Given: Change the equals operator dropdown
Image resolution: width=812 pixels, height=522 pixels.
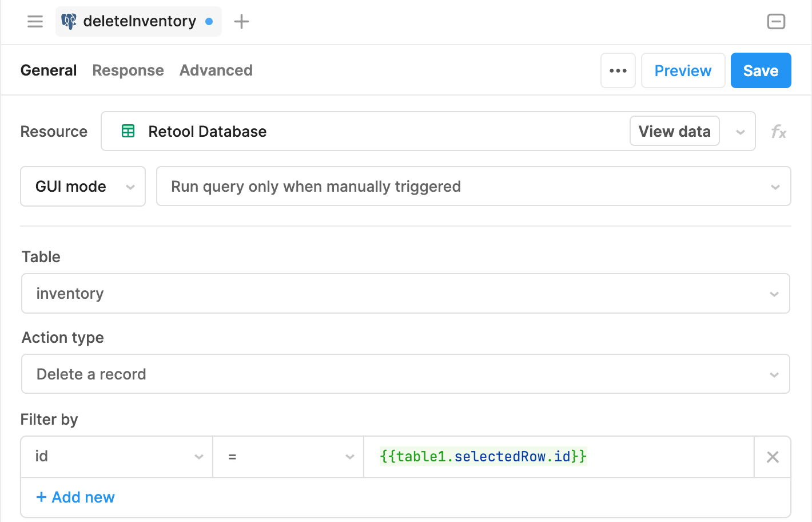Looking at the screenshot, I should [288, 457].
